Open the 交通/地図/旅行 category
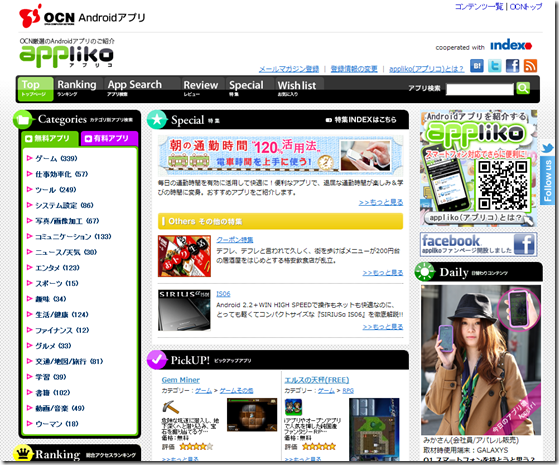 tap(69, 362)
